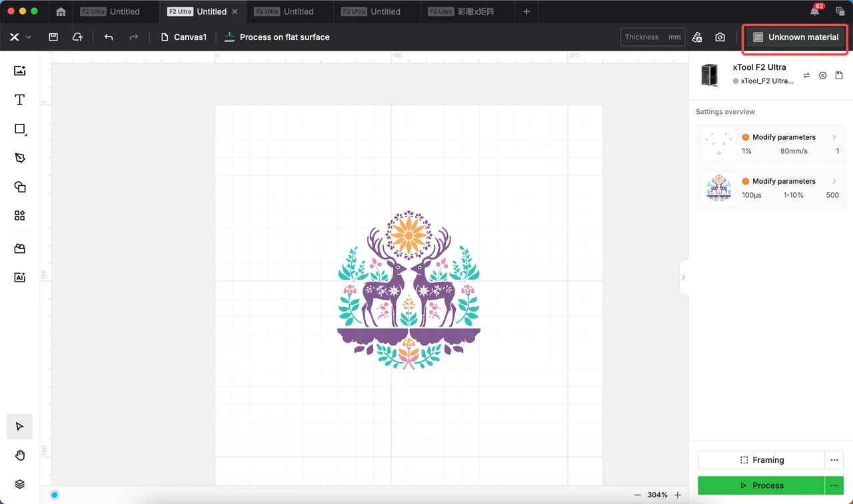Click the 1-10% power value
The width and height of the screenshot is (853, 504).
[794, 195]
